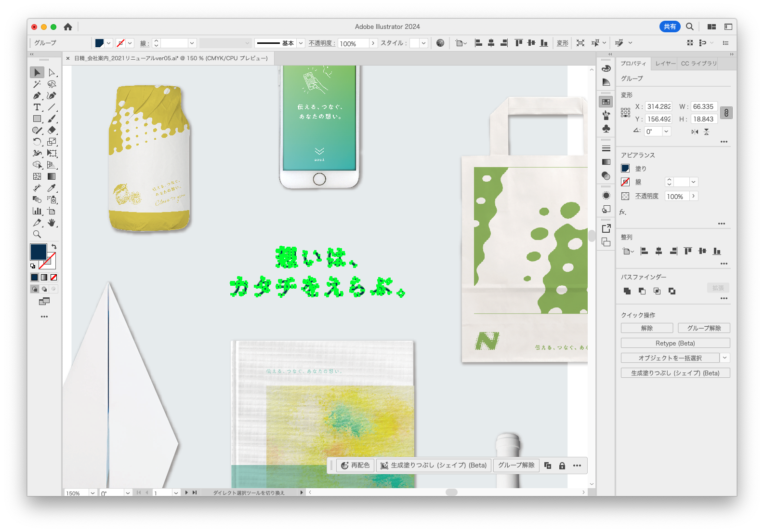Image resolution: width=764 pixels, height=532 pixels.
Task: Switch to the レイヤー tab
Action: coord(665,64)
